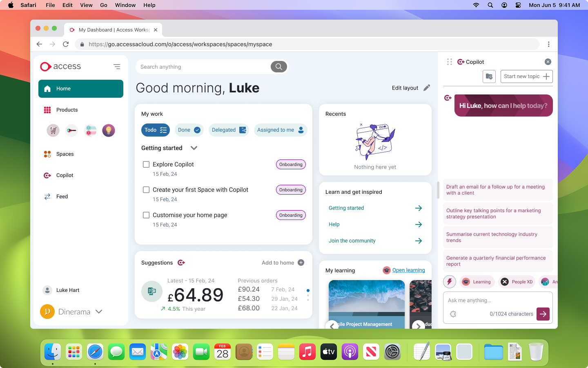
Task: Expand the Dinerama organisation dropdown
Action: click(99, 312)
